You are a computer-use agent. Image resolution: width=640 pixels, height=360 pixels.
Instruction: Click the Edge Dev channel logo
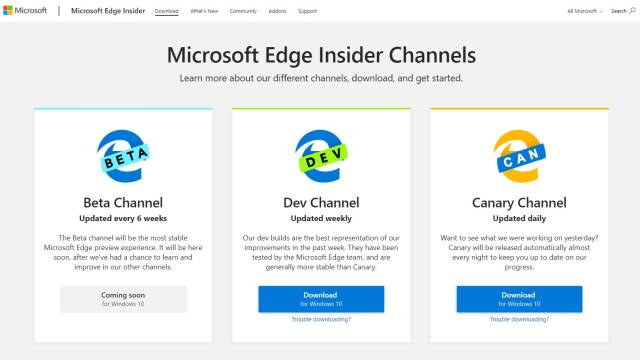(x=321, y=156)
